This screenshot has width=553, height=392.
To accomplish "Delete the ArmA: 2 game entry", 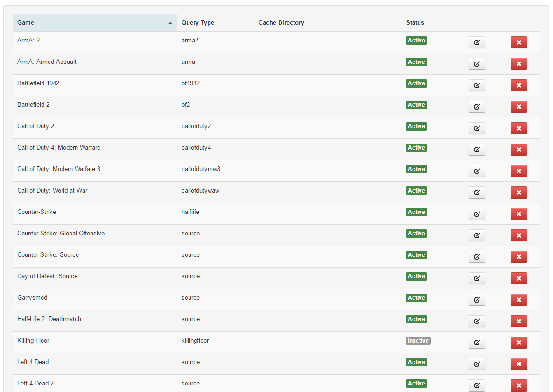I will tap(519, 42).
